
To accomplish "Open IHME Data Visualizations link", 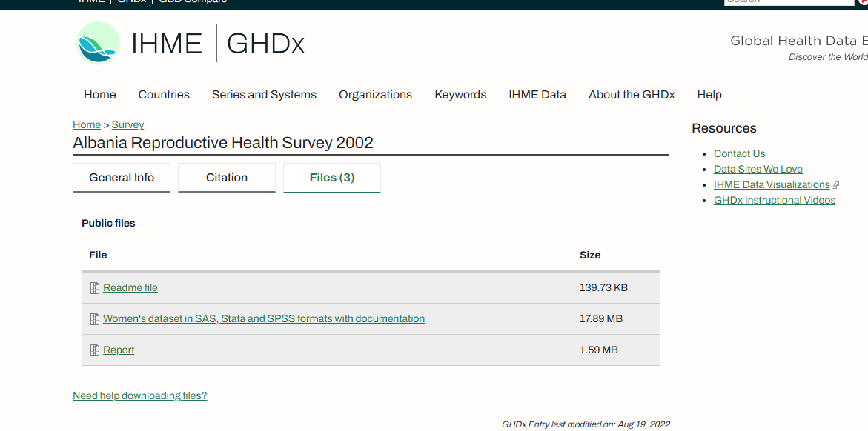I will [772, 185].
